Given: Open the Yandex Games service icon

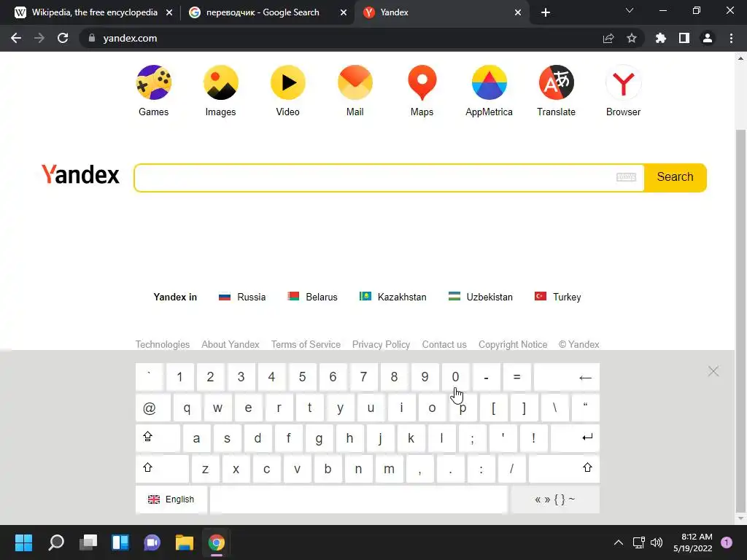Looking at the screenshot, I should pyautogui.click(x=153, y=82).
